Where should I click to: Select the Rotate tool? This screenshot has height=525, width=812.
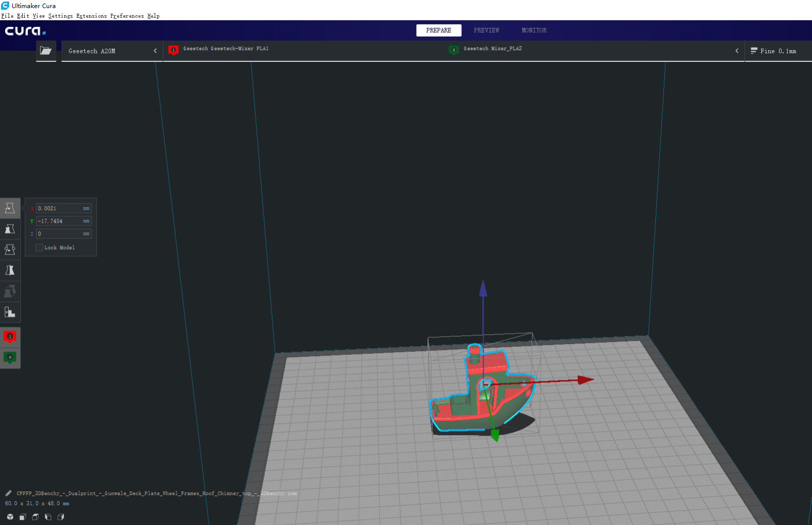[x=10, y=250]
